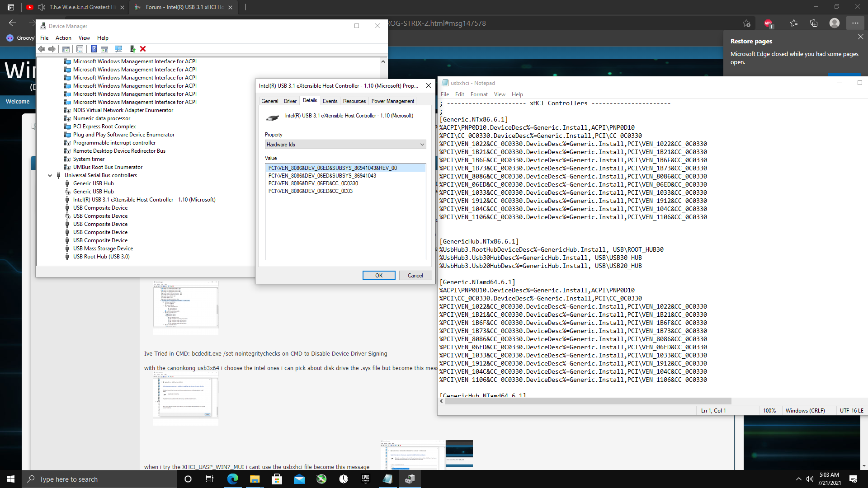
Task: Select PCI hardware ID value in list
Action: tap(333, 168)
